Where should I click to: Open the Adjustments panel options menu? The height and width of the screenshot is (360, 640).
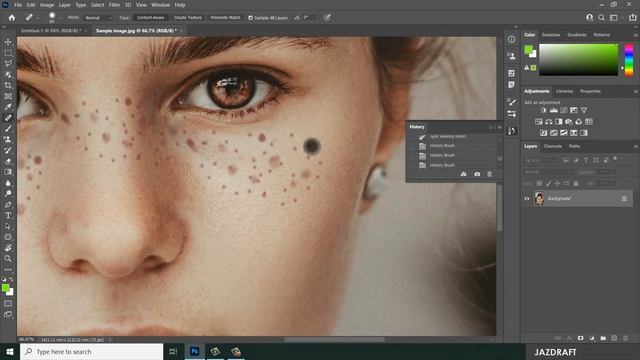click(x=636, y=91)
